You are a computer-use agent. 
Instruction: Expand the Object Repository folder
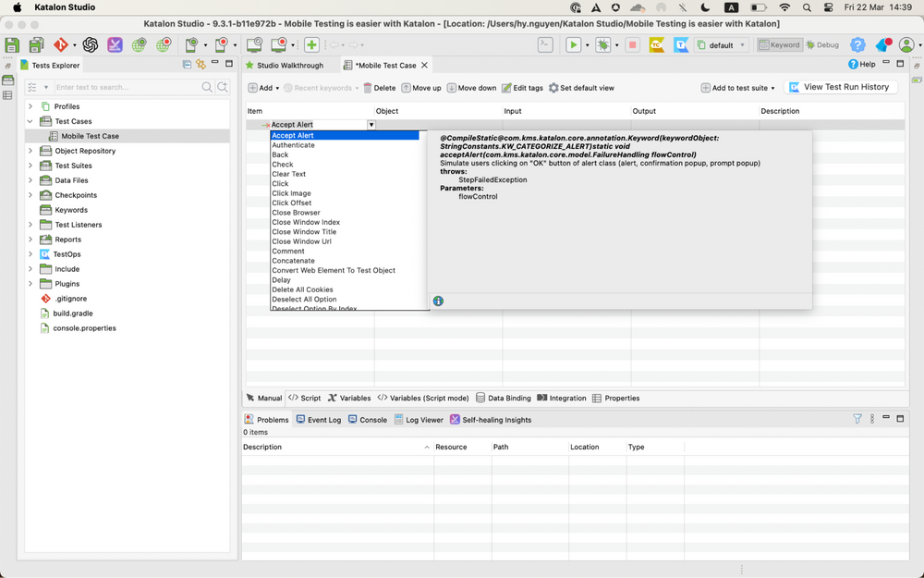30,151
